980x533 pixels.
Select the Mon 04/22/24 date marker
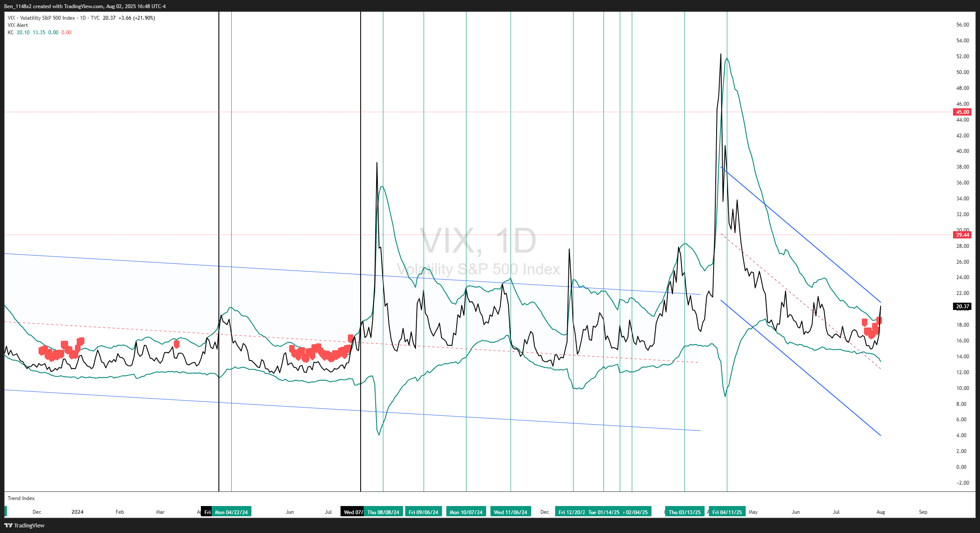coord(231,512)
